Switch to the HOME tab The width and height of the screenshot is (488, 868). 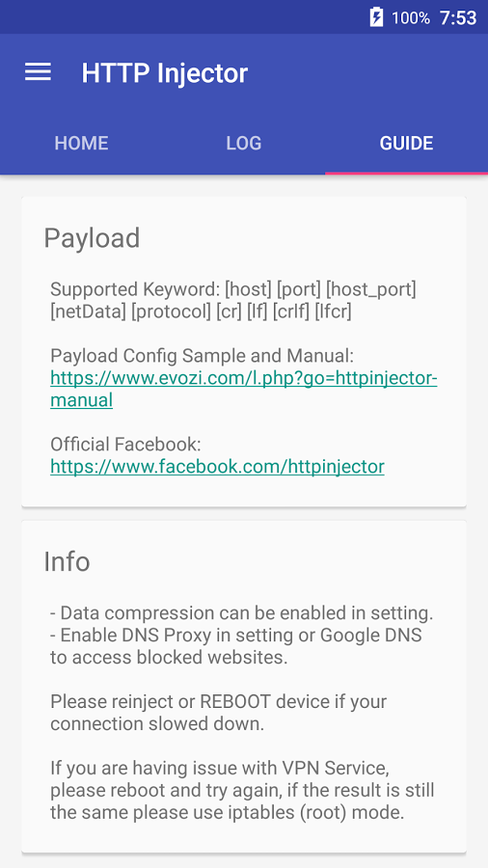click(x=81, y=144)
